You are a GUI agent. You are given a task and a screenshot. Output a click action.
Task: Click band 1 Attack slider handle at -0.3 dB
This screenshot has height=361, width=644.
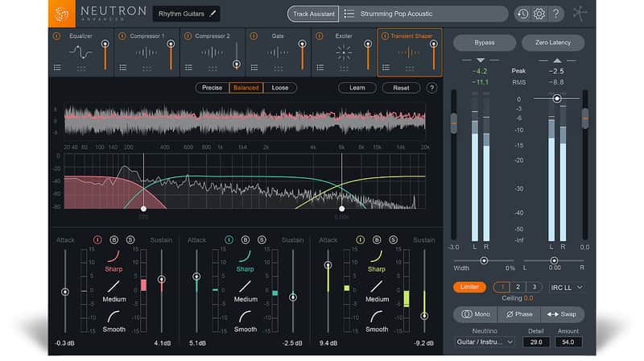[65, 292]
